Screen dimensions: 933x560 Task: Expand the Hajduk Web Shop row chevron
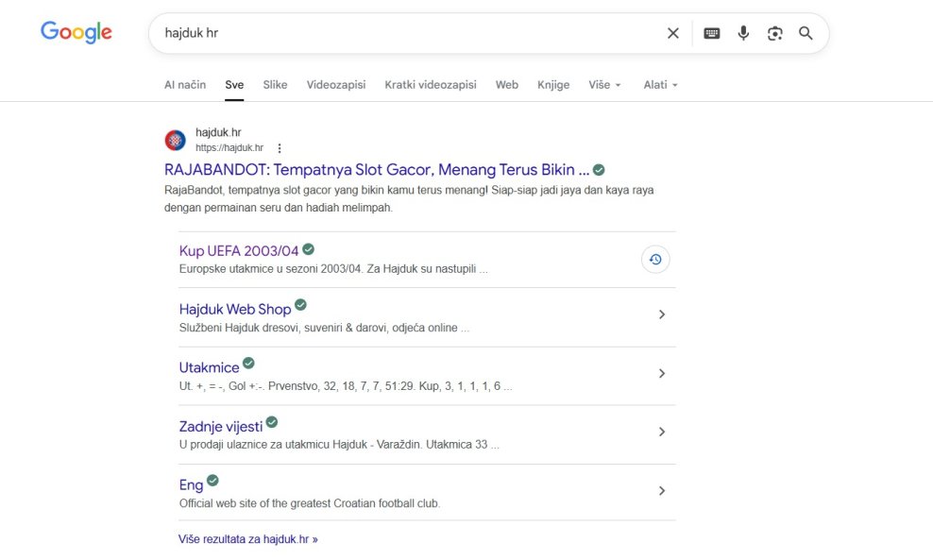coord(662,314)
